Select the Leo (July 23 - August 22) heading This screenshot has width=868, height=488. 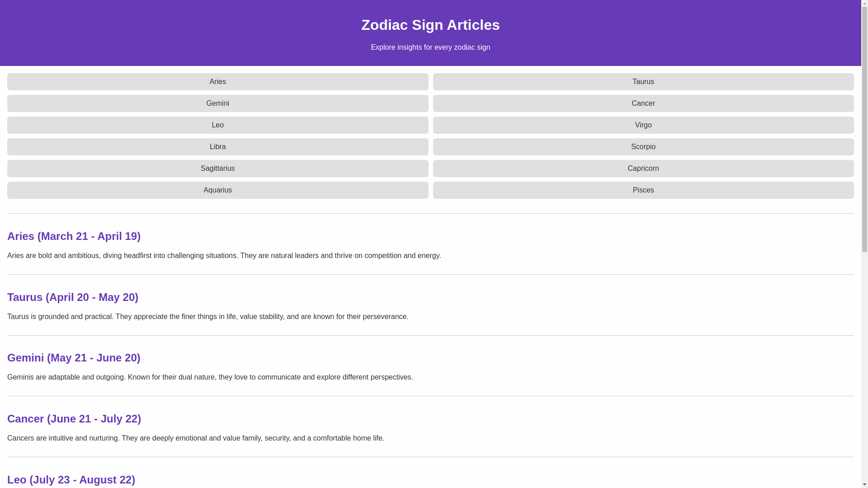[x=71, y=480]
